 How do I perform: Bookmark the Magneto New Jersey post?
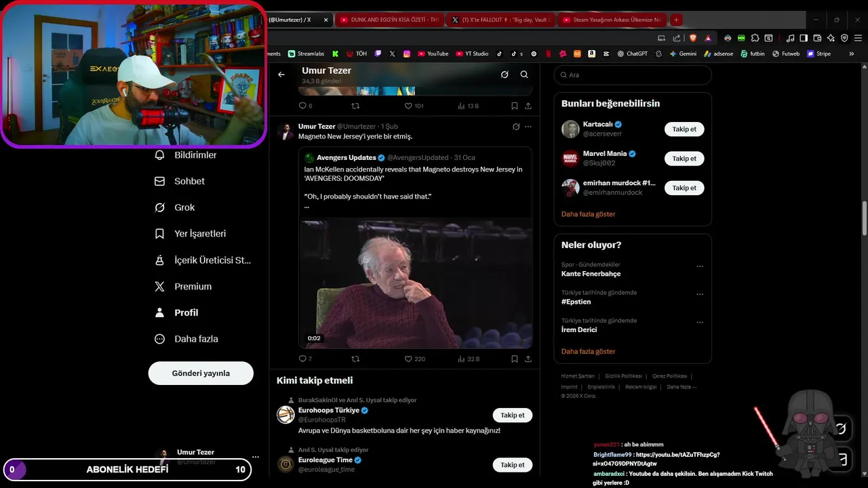click(515, 359)
